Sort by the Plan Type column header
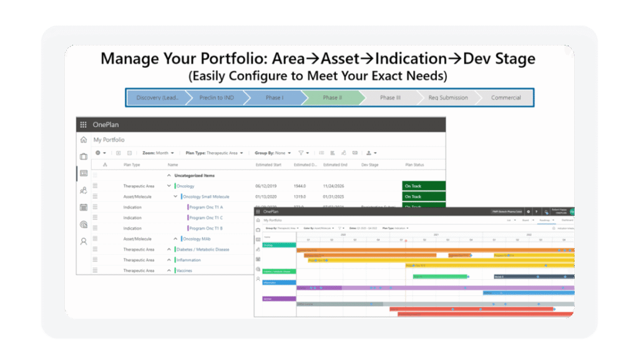Viewport: 639px width, 364px height. [132, 165]
